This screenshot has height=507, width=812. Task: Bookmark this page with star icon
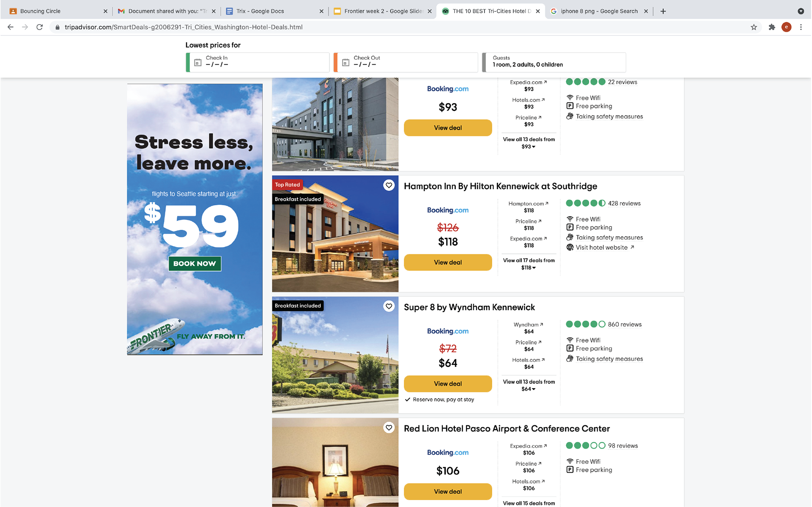pyautogui.click(x=754, y=27)
